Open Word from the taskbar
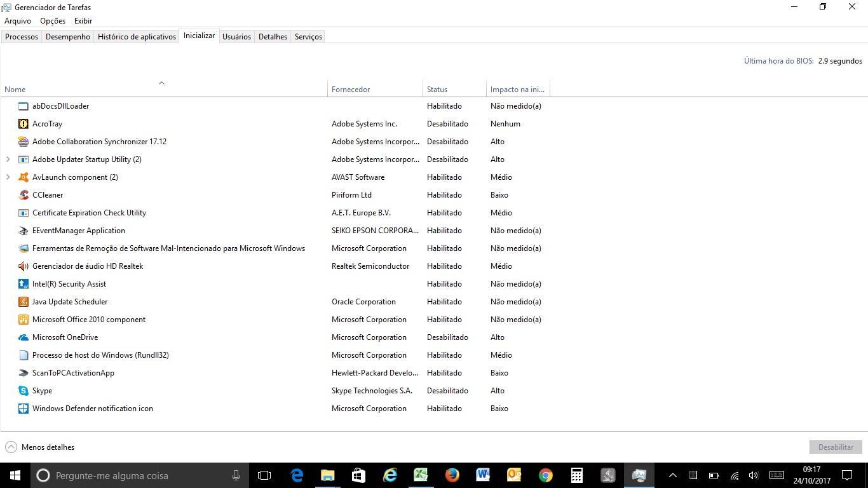The width and height of the screenshot is (868, 488). [483, 475]
